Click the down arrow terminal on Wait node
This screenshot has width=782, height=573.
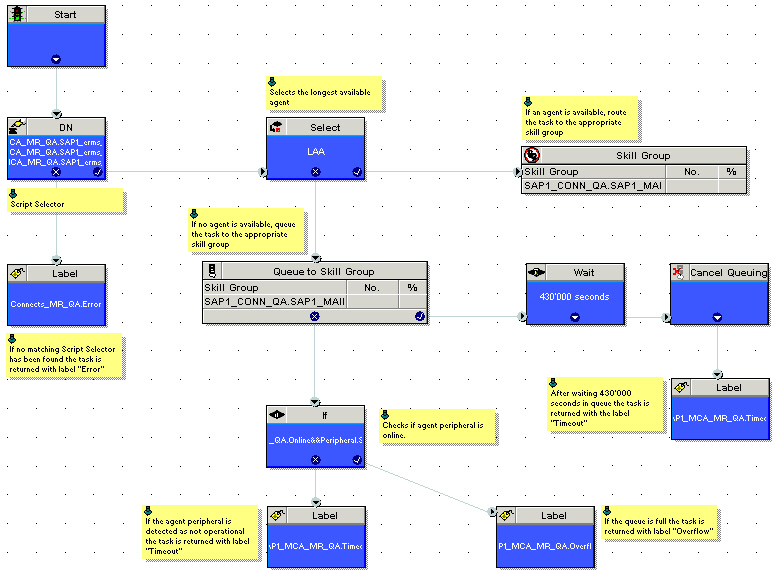(x=575, y=317)
